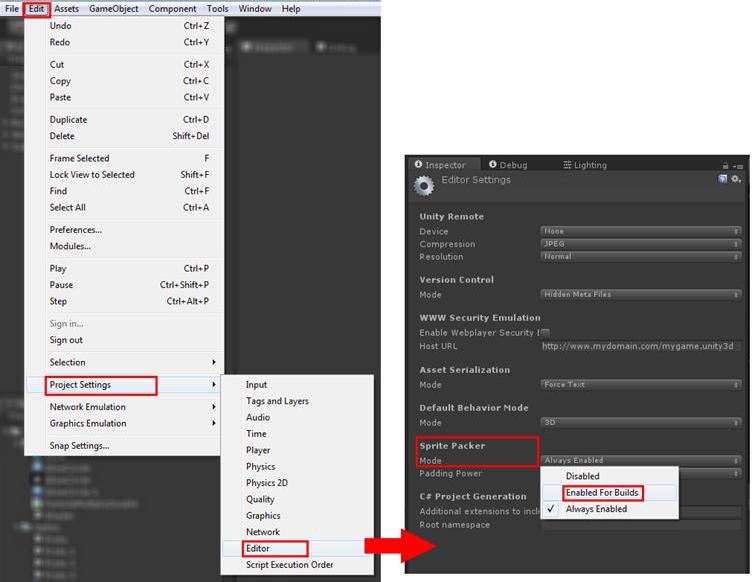Expand the Graphics Emulation submenu
755x582 pixels.
[x=125, y=423]
